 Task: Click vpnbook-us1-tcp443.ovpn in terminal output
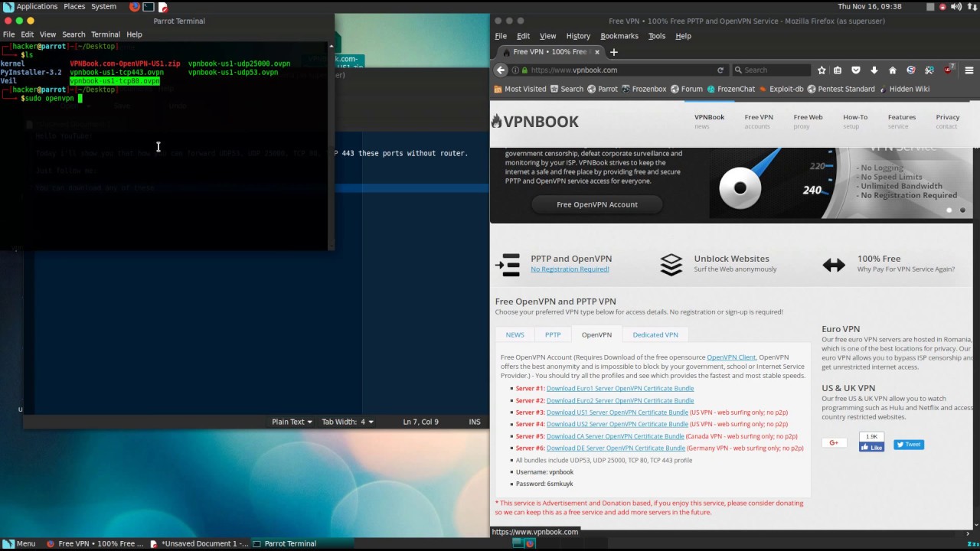(x=117, y=73)
